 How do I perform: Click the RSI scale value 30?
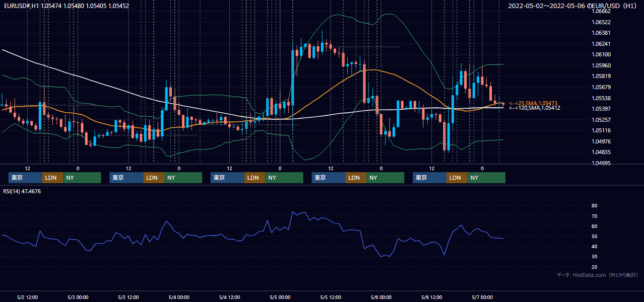tap(594, 257)
